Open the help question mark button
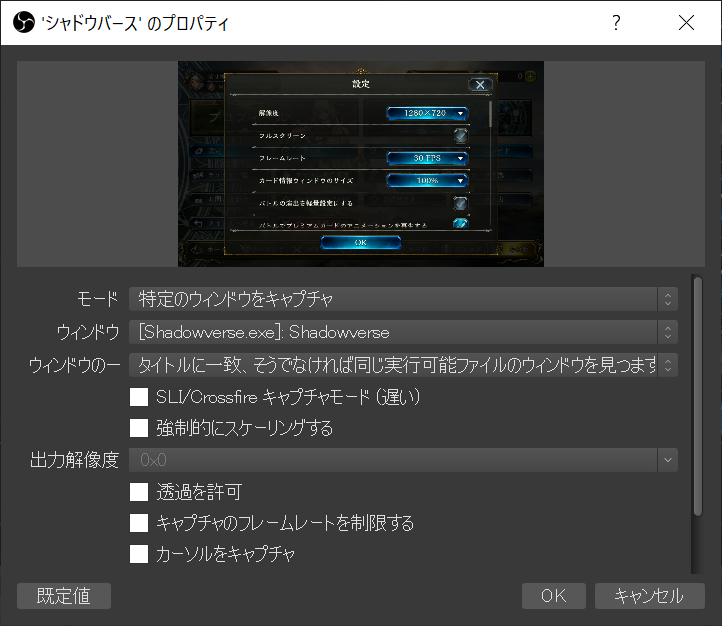722x626 pixels. pyautogui.click(x=616, y=23)
